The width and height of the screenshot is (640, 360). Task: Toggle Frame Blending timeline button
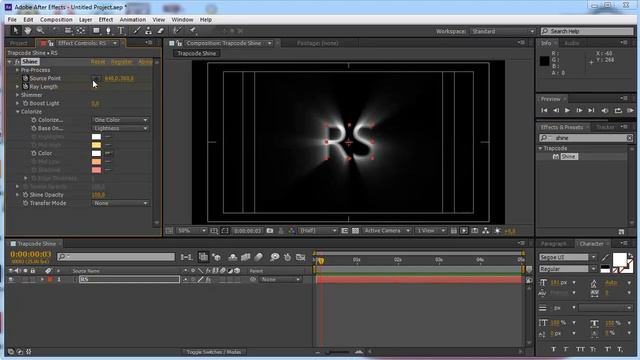pos(245,257)
